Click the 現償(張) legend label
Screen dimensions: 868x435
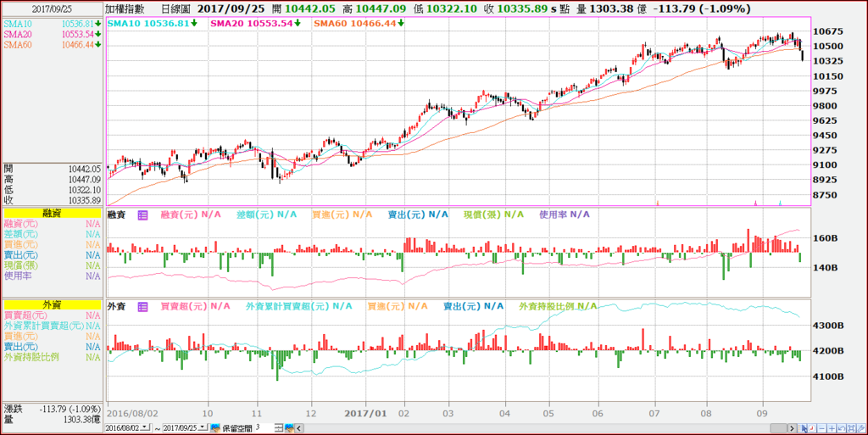[x=493, y=215]
